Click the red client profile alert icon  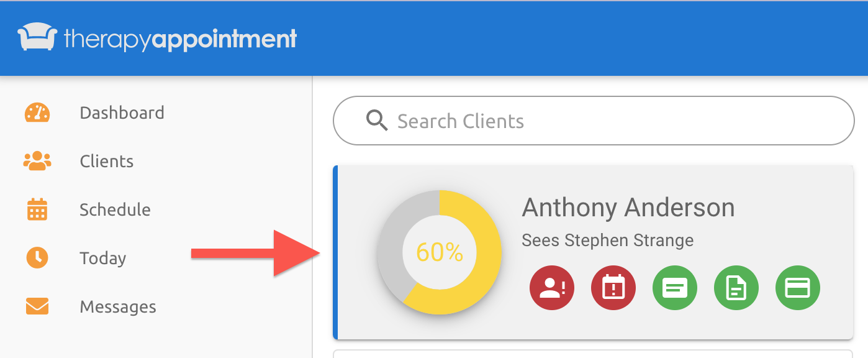pyautogui.click(x=552, y=288)
